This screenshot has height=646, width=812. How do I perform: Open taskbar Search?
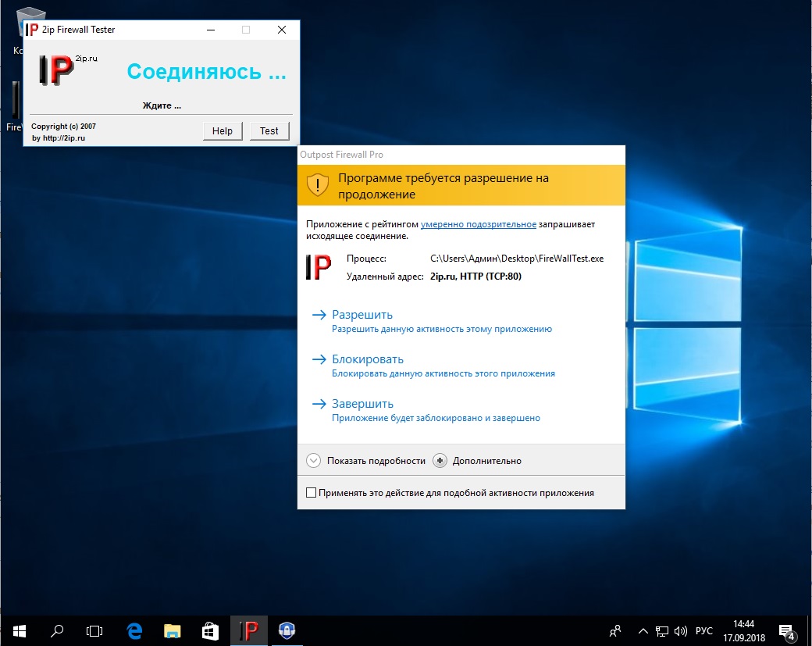[57, 631]
